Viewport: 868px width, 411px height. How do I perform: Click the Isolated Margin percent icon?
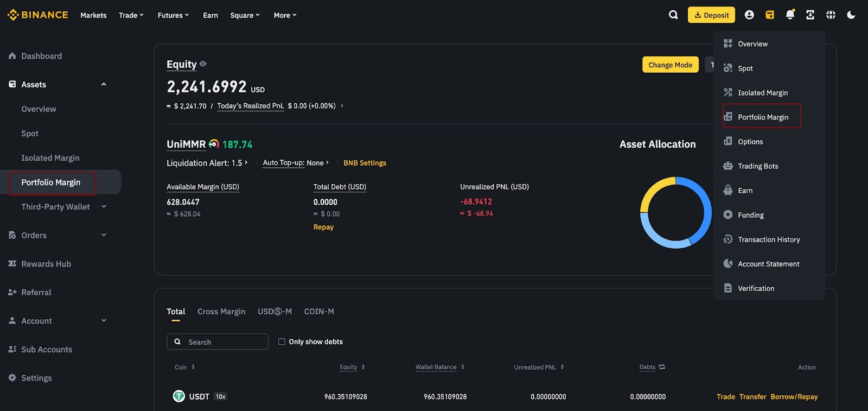[728, 92]
